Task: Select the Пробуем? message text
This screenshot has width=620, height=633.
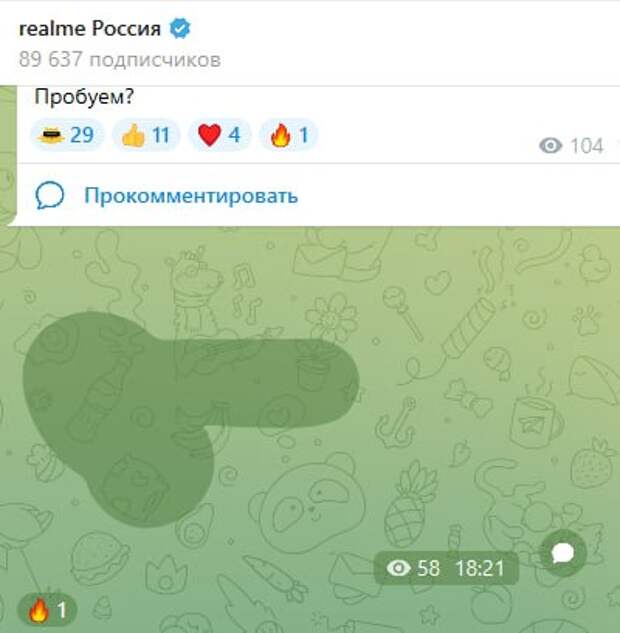Action: point(84,97)
